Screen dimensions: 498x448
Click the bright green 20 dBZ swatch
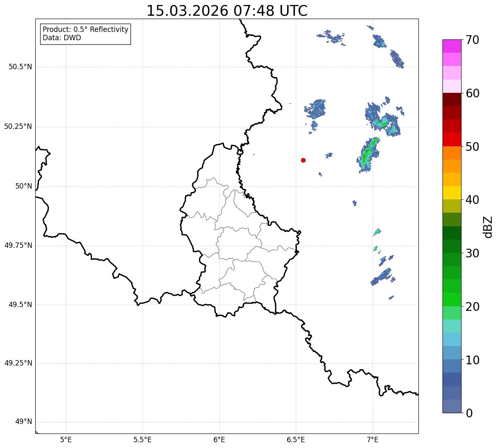click(452, 299)
